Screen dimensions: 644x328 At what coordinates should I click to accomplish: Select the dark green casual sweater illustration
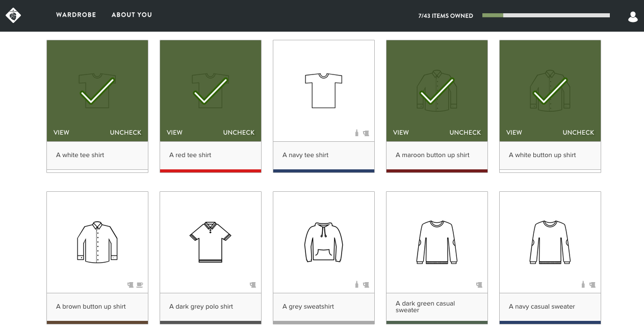pos(436,242)
